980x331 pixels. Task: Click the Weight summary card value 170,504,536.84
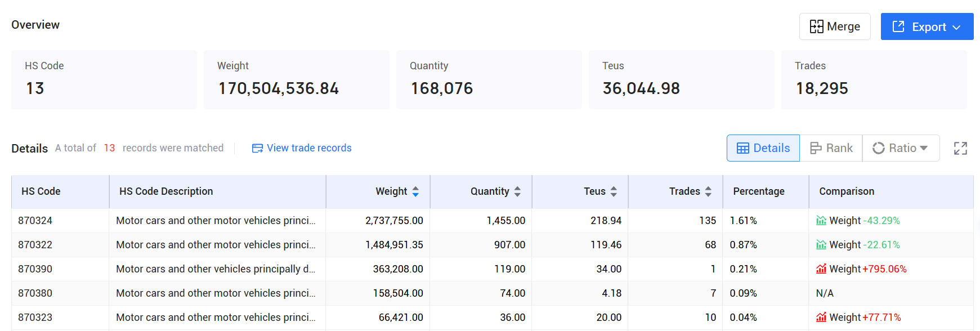(279, 88)
